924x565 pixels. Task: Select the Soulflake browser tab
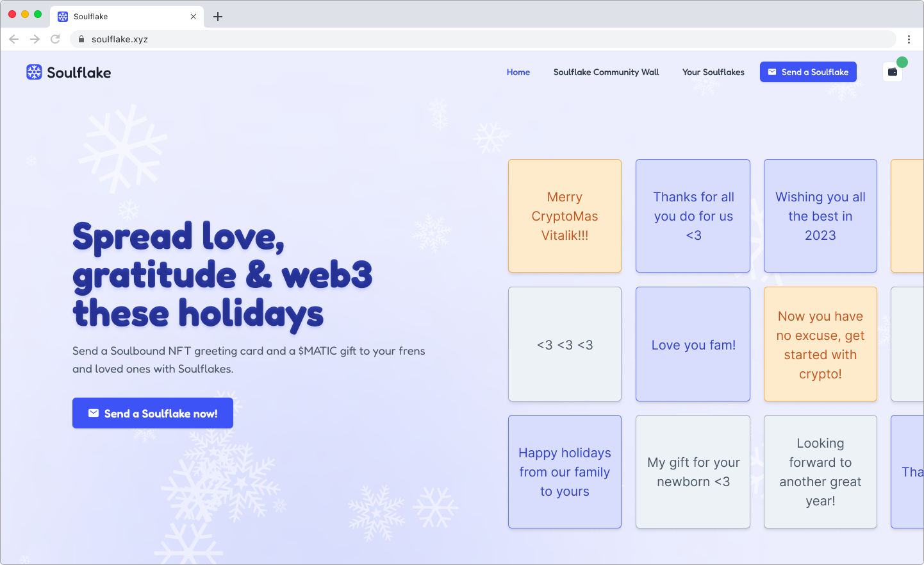point(127,17)
